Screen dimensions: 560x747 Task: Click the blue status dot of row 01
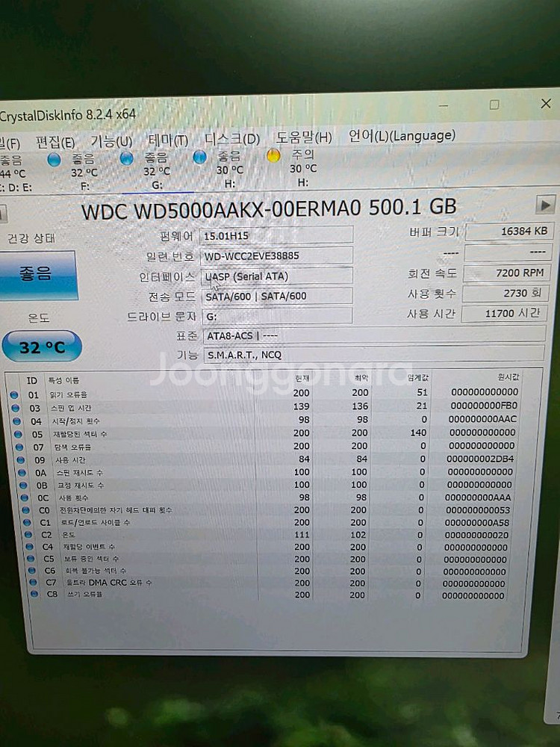(x=13, y=395)
